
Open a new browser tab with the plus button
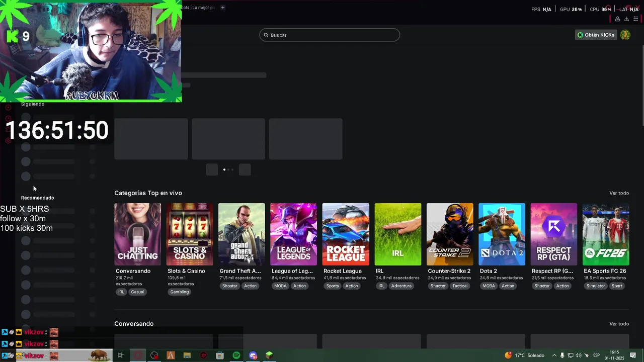(x=222, y=8)
